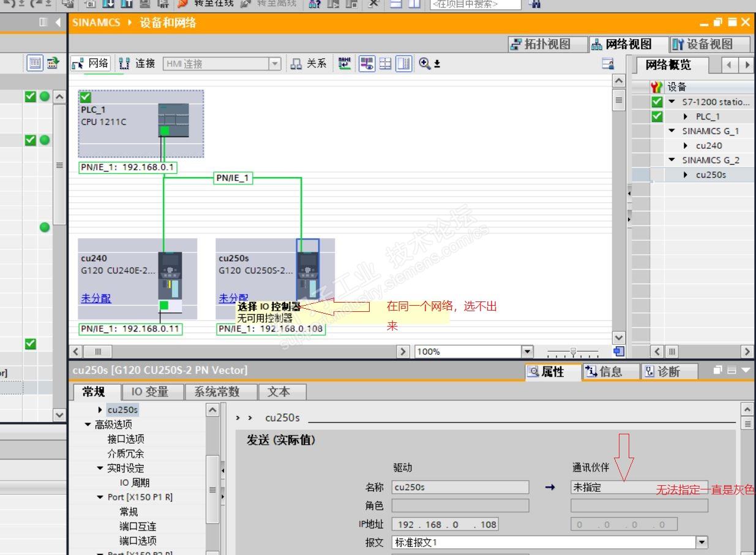Select IO 周期 in properties tree

(134, 483)
